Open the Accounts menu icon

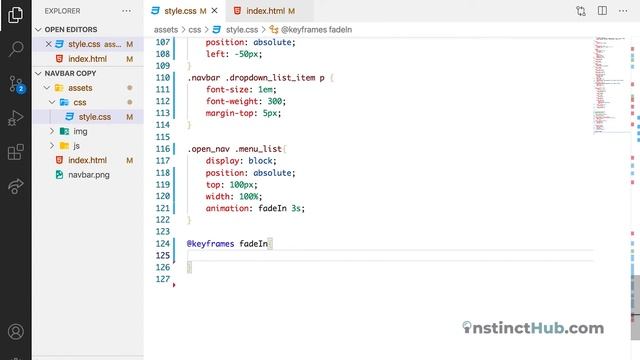pyautogui.click(x=16, y=332)
